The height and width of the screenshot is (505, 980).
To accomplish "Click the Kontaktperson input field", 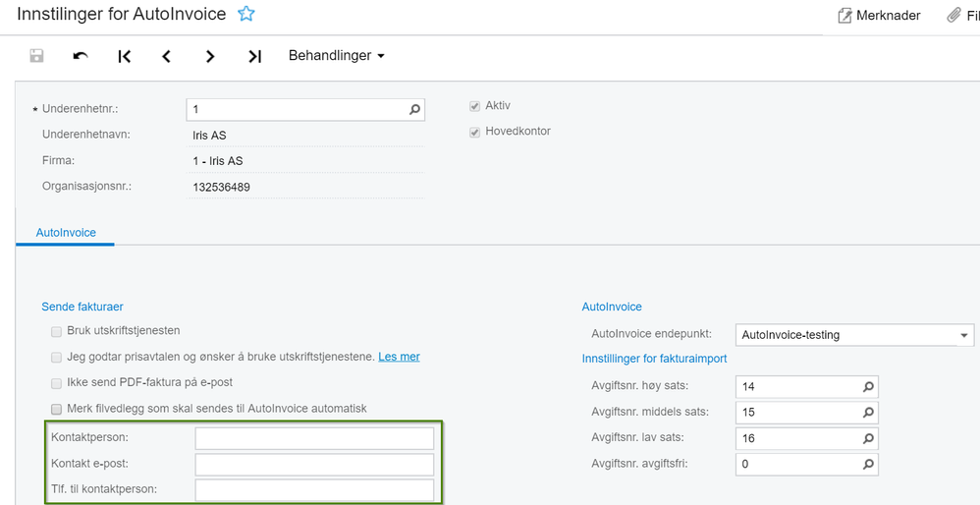I will (x=314, y=439).
